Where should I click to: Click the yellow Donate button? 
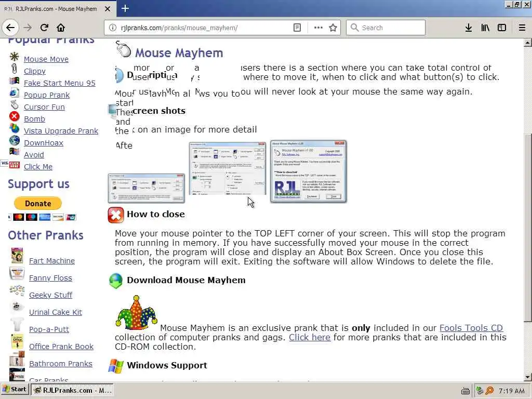[37, 203]
